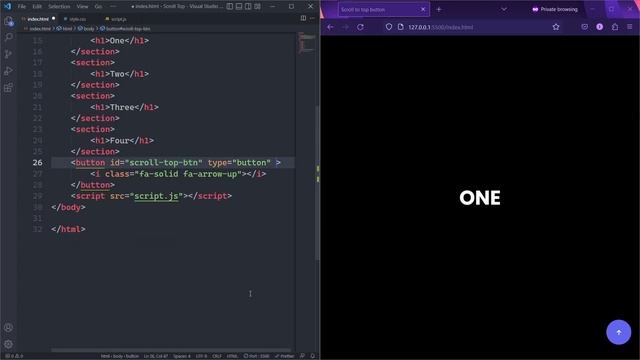640x360 pixels.
Task: Click the Prettier status bar item
Action: (x=284, y=356)
